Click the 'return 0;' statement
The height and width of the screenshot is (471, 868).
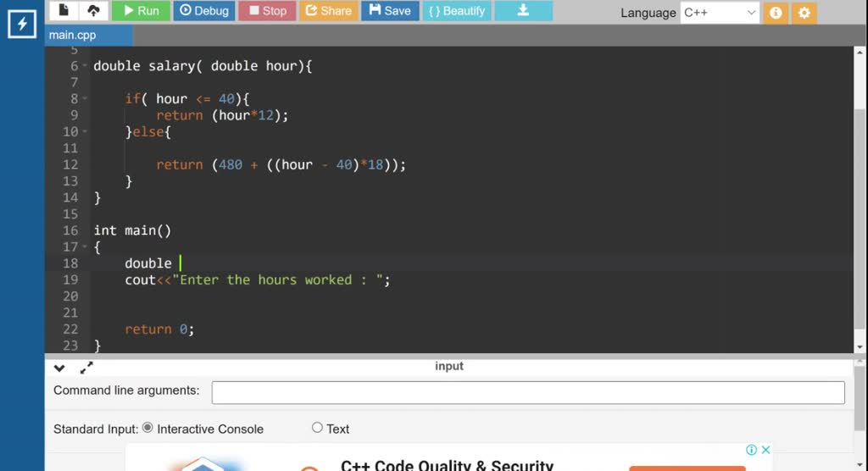click(159, 330)
